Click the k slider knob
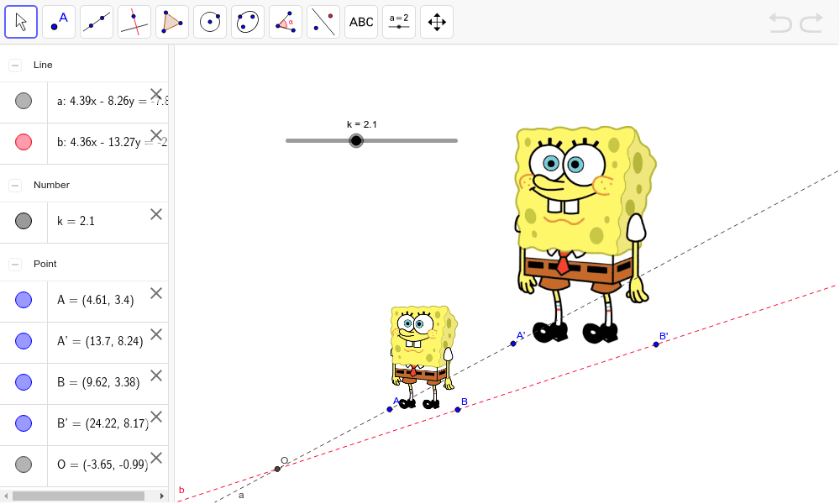Viewport: 840px width, 504px height. [356, 141]
